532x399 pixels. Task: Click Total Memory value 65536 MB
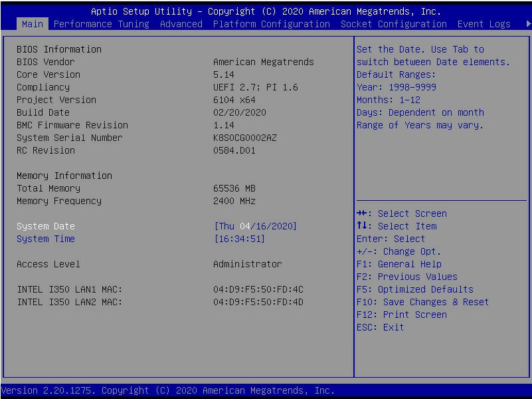pyautogui.click(x=234, y=188)
